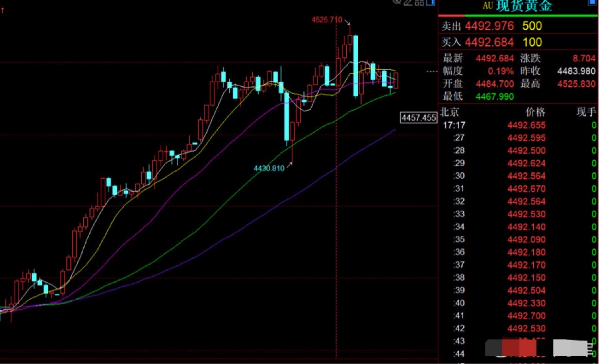Click price 4492.530 in the :33 row

pyautogui.click(x=526, y=214)
